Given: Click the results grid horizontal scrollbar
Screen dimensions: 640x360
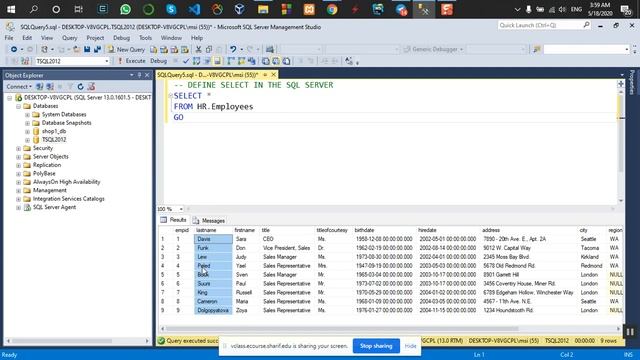Looking at the screenshot, I should (342, 329).
